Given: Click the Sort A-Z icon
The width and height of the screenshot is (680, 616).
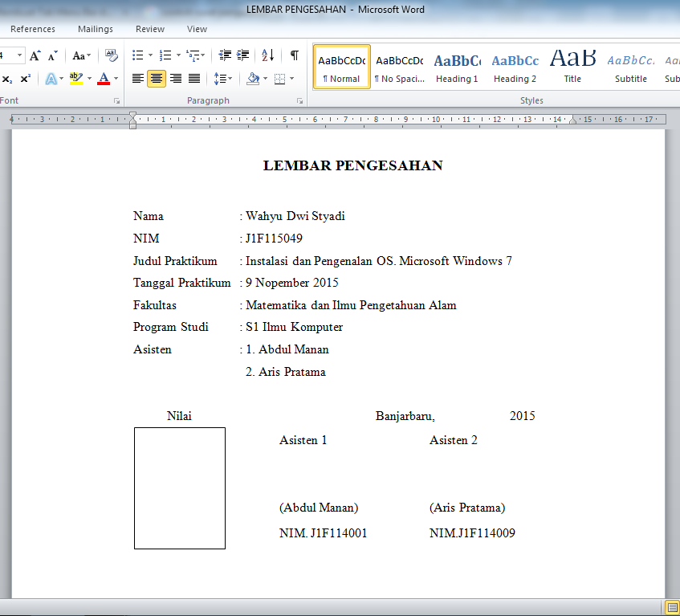Looking at the screenshot, I should point(267,55).
